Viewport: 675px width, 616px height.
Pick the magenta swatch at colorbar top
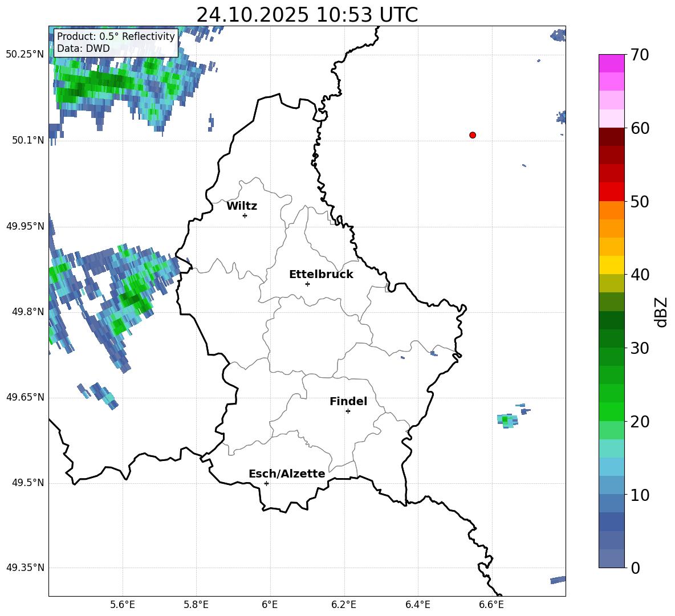[611, 64]
